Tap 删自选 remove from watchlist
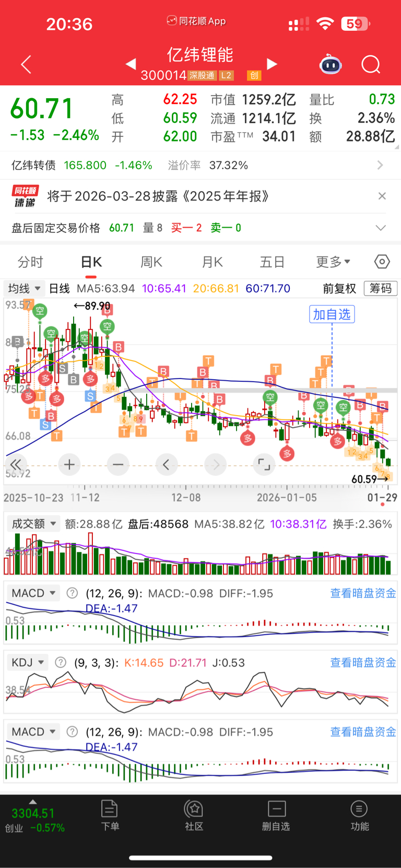The image size is (401, 868). coord(276,815)
